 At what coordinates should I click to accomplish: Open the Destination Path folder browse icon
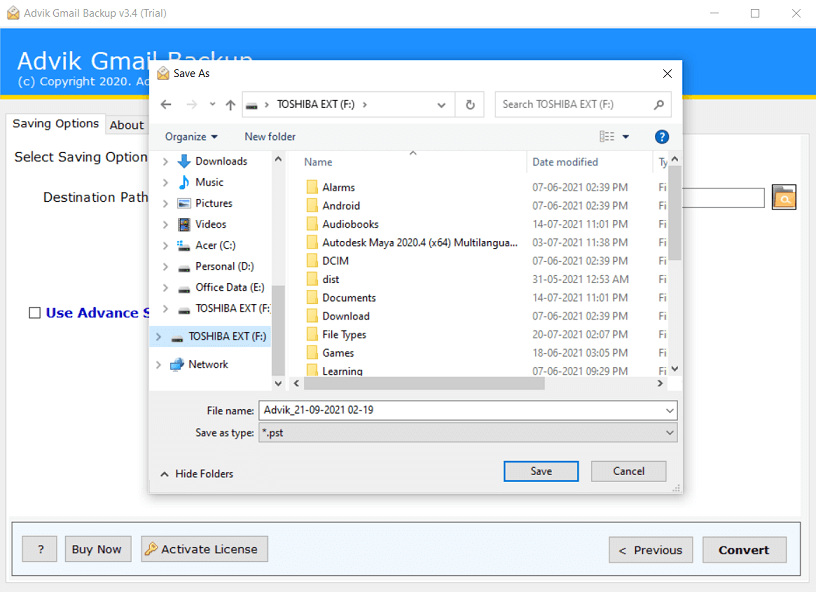784,197
